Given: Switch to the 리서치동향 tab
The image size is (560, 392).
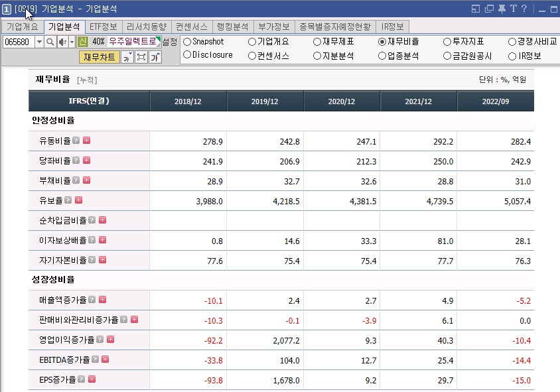Looking at the screenshot, I should [147, 27].
